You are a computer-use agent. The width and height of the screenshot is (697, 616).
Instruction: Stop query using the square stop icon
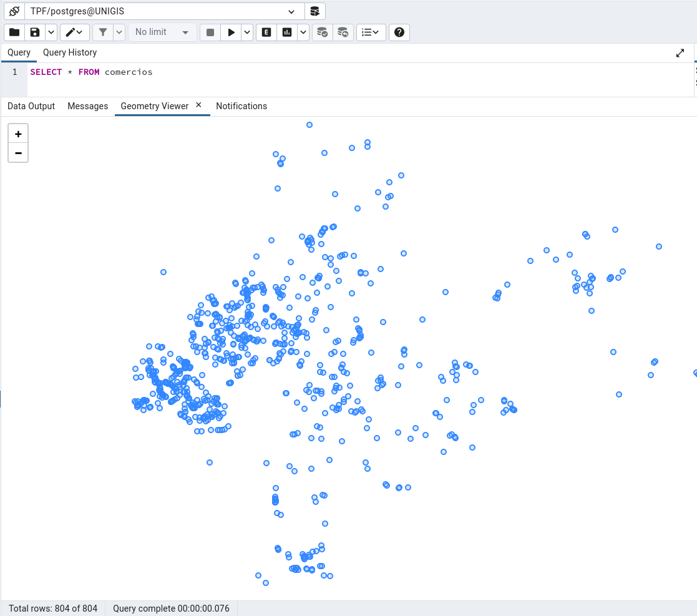[210, 32]
